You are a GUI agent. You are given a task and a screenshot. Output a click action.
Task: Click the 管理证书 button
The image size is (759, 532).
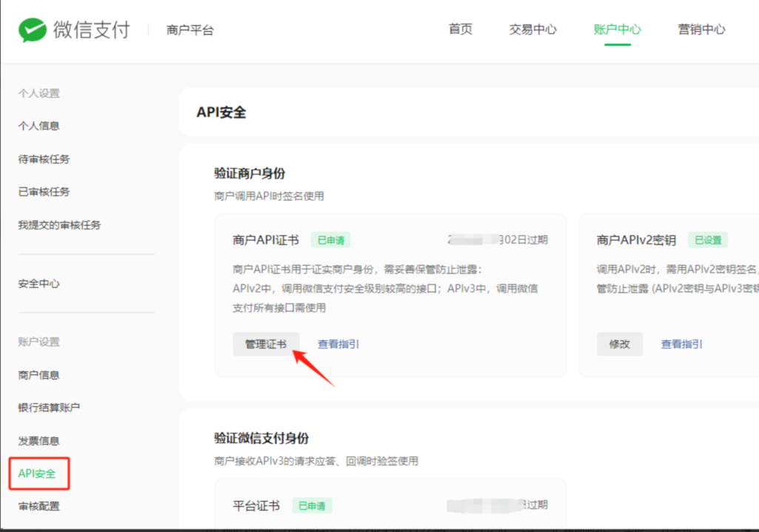click(x=266, y=344)
